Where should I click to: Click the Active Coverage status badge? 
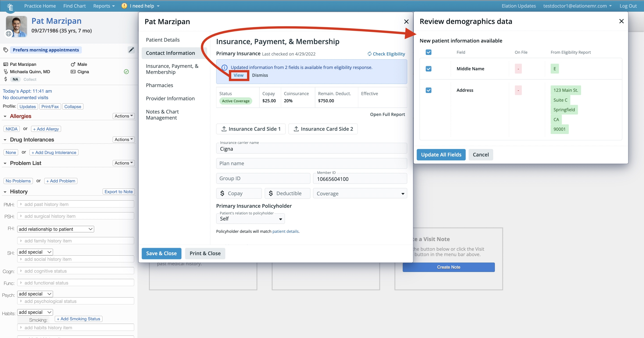[x=235, y=101]
